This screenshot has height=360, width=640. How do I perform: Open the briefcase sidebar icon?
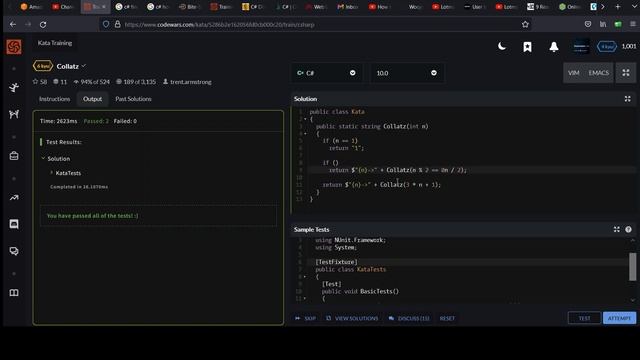[14, 156]
